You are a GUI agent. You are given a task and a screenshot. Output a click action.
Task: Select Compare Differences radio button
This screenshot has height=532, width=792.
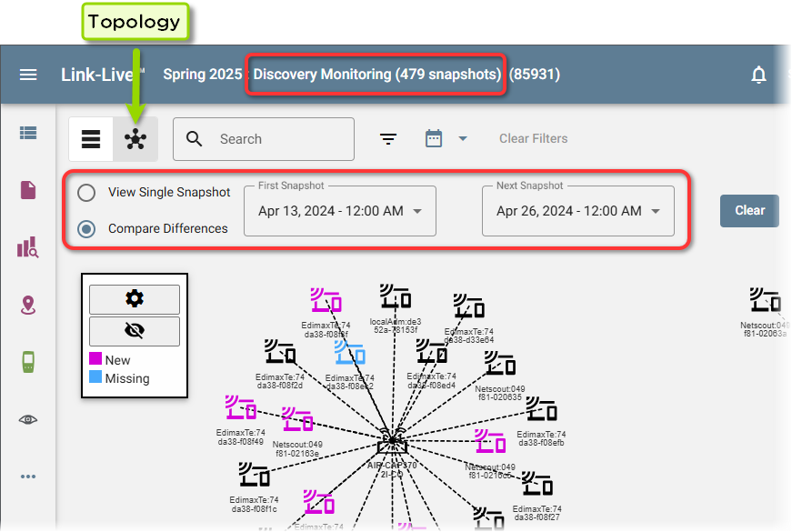(x=86, y=229)
